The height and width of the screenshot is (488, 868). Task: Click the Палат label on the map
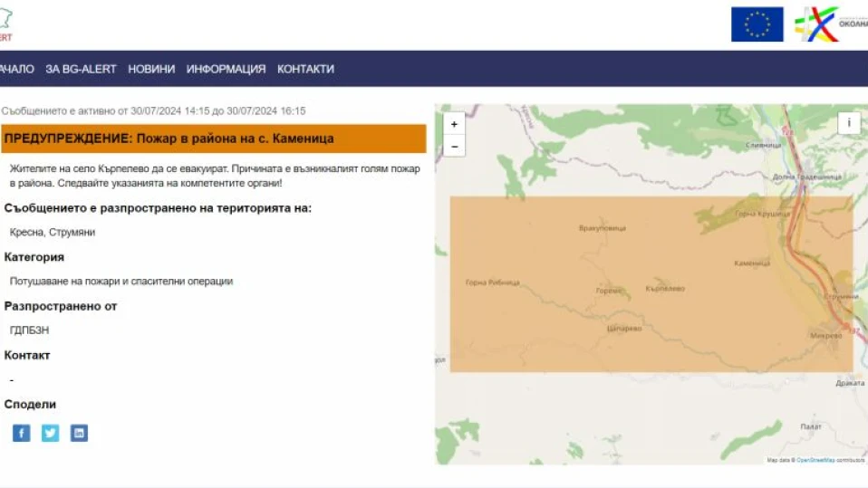coord(811,426)
